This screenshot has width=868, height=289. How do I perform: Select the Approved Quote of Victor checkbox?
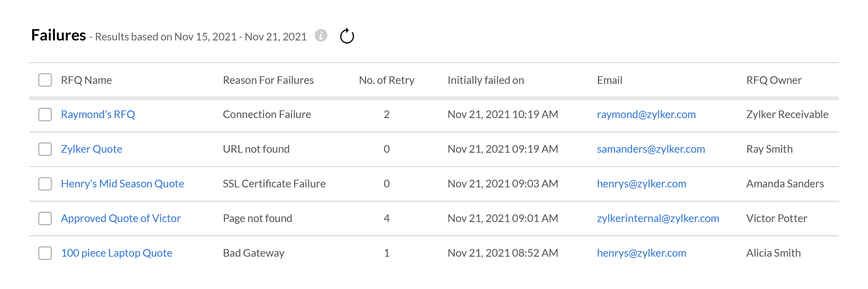click(45, 218)
